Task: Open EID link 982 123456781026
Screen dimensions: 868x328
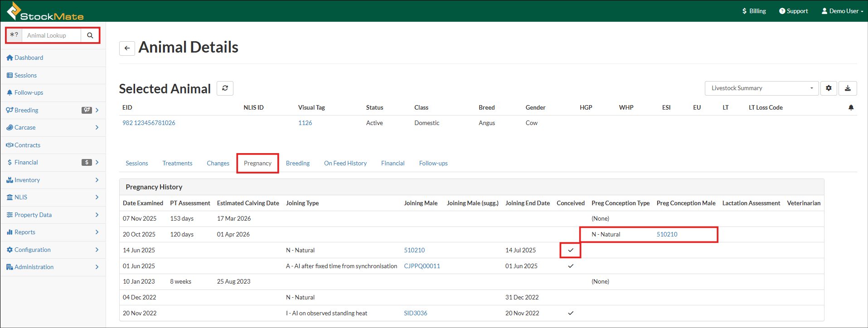Action: pyautogui.click(x=149, y=123)
